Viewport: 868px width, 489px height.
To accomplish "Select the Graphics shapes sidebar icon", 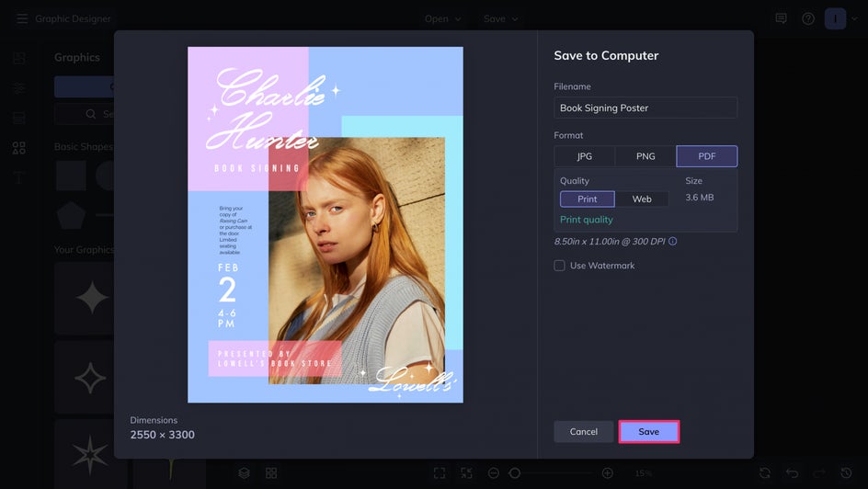I will [18, 148].
